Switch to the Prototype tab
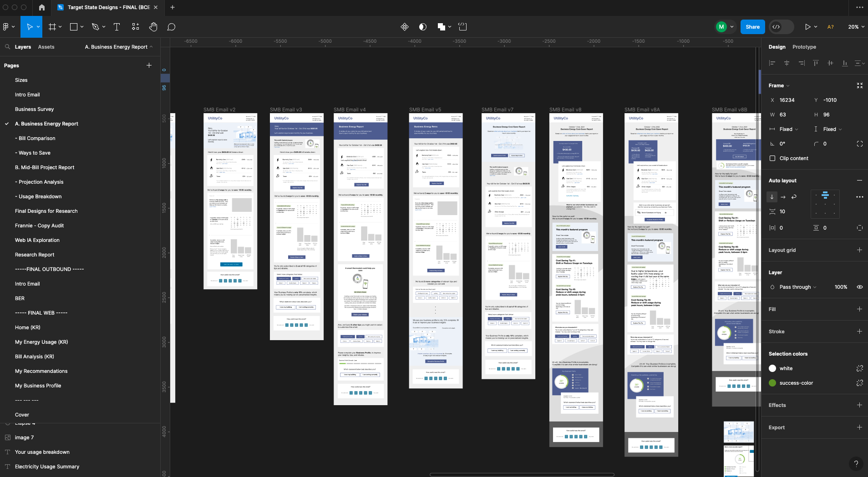Image resolution: width=868 pixels, height=477 pixels. (x=804, y=47)
